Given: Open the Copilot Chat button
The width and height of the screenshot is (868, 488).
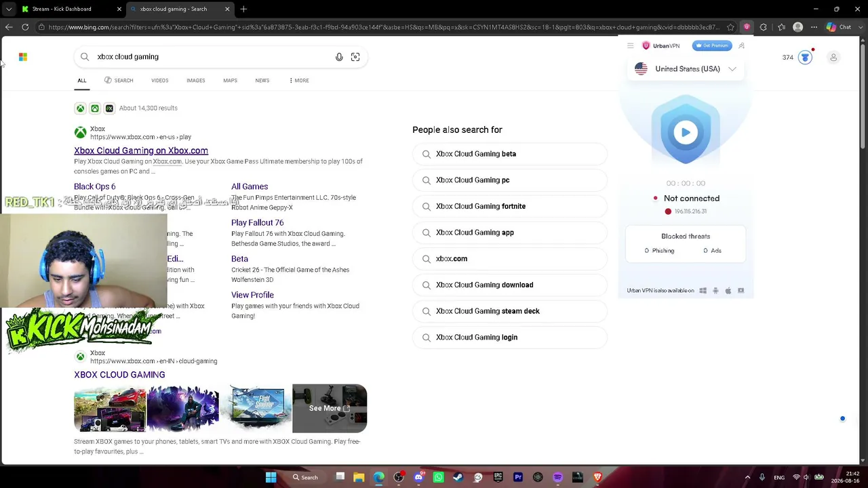Looking at the screenshot, I should click(x=839, y=27).
